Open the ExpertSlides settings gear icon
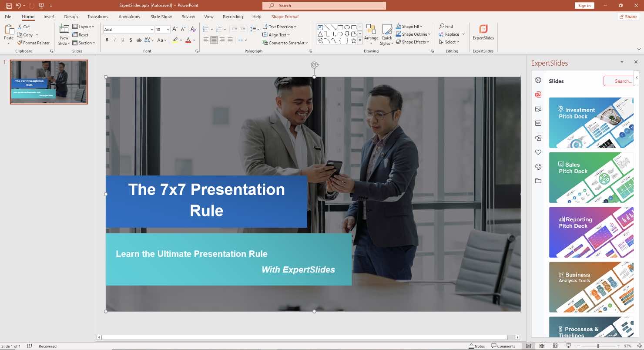Image resolution: width=644 pixels, height=350 pixels. pyautogui.click(x=538, y=80)
